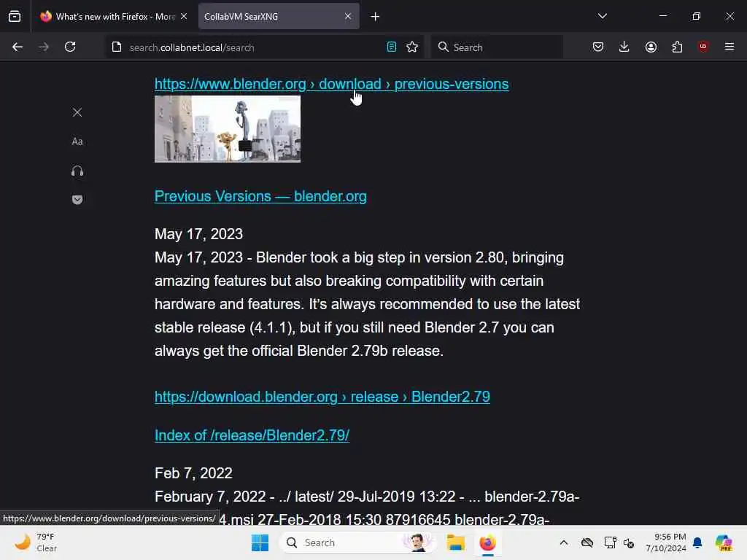Viewport: 747px width, 560px height.
Task: Go back one page
Action: point(18,47)
